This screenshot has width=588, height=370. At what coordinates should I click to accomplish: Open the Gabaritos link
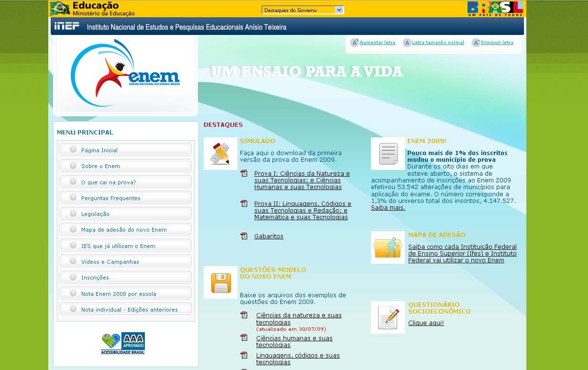coord(269,236)
